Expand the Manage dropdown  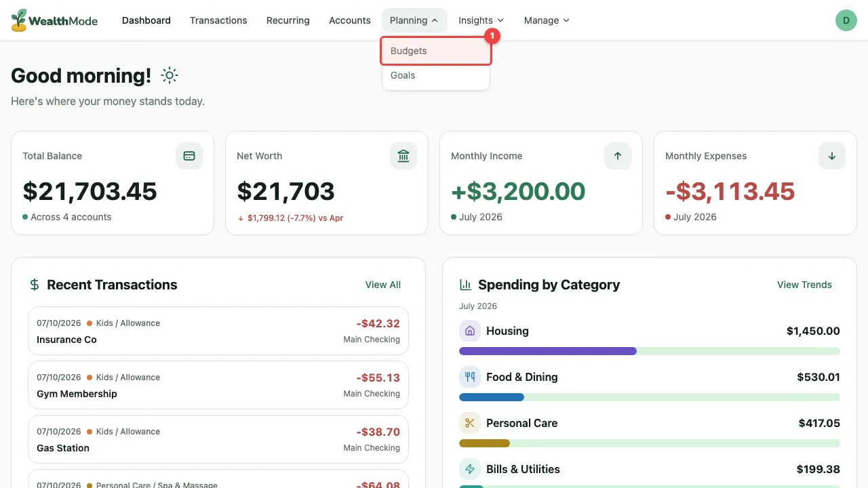547,20
